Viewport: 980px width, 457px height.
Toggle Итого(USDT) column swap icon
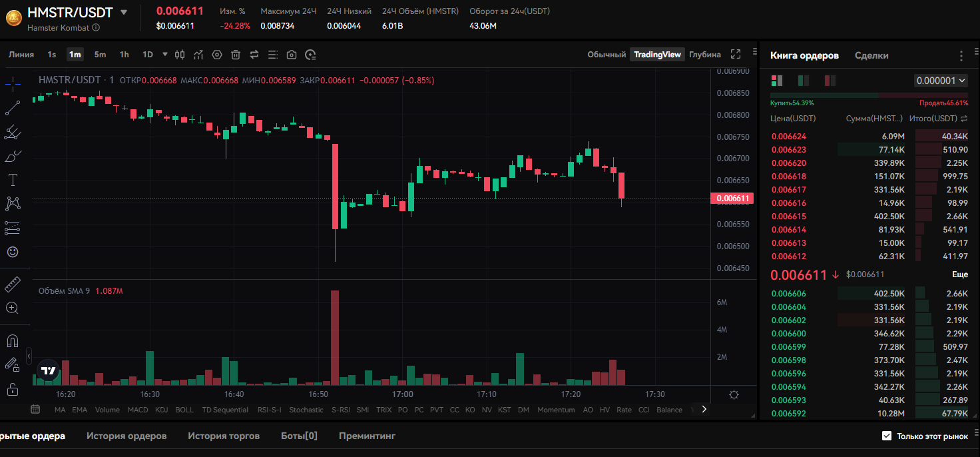coord(964,119)
